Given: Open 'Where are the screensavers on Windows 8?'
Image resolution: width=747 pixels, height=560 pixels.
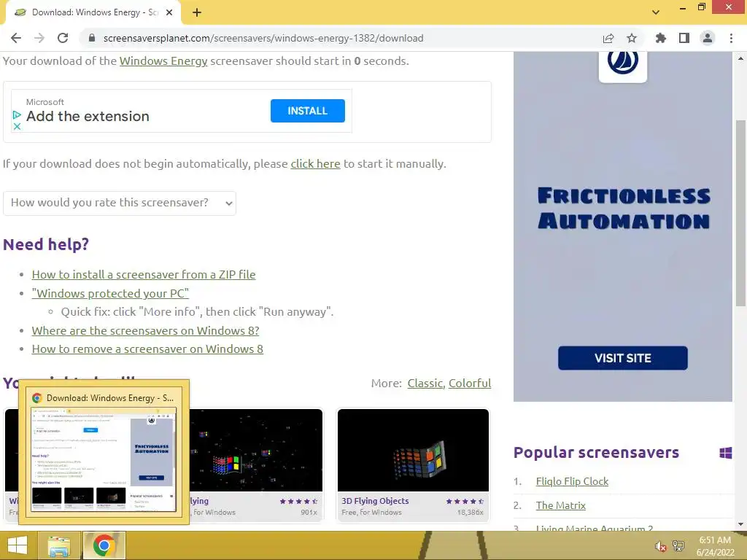Looking at the screenshot, I should click(x=146, y=330).
